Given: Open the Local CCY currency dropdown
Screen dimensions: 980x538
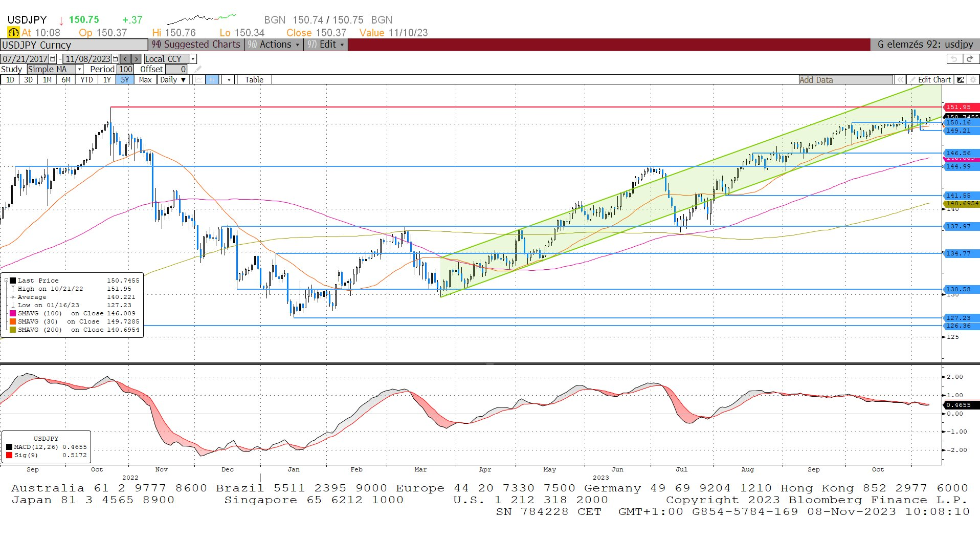Looking at the screenshot, I should (x=193, y=59).
